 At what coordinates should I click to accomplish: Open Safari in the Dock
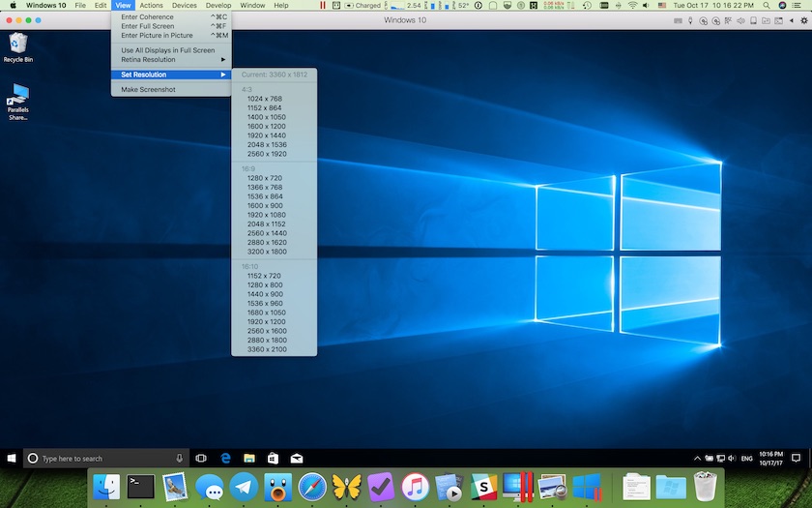pos(312,487)
